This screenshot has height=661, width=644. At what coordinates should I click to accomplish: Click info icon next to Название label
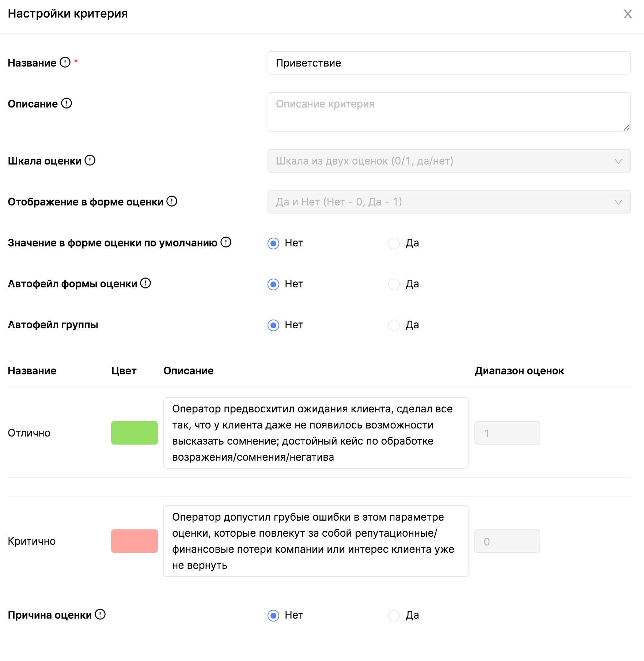pos(65,63)
